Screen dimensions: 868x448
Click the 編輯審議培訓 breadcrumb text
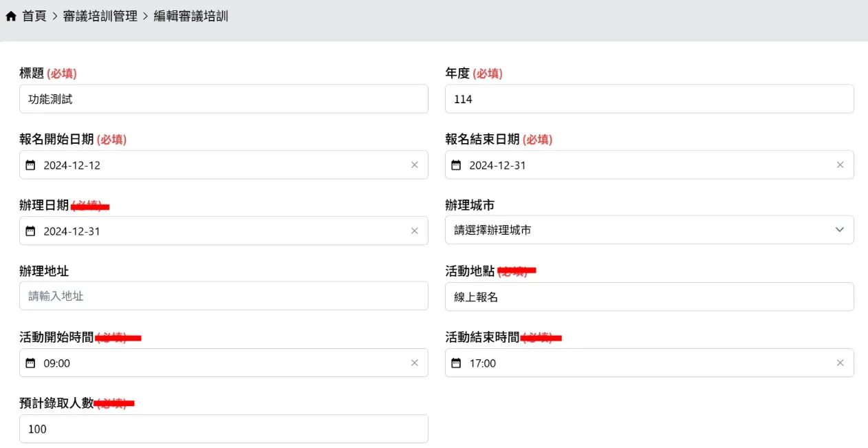(x=191, y=16)
